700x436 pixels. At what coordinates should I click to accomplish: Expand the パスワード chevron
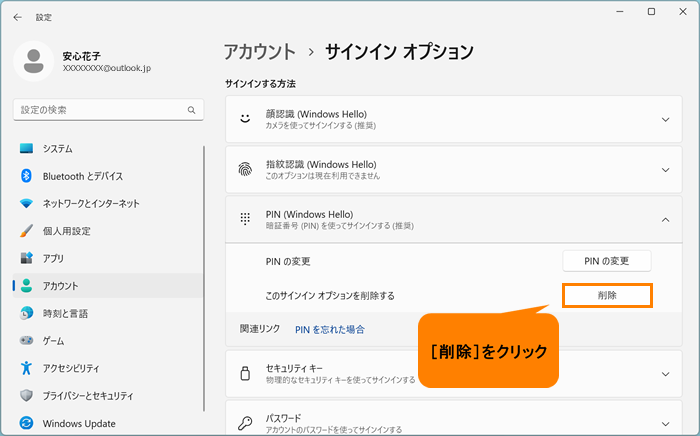(x=666, y=424)
